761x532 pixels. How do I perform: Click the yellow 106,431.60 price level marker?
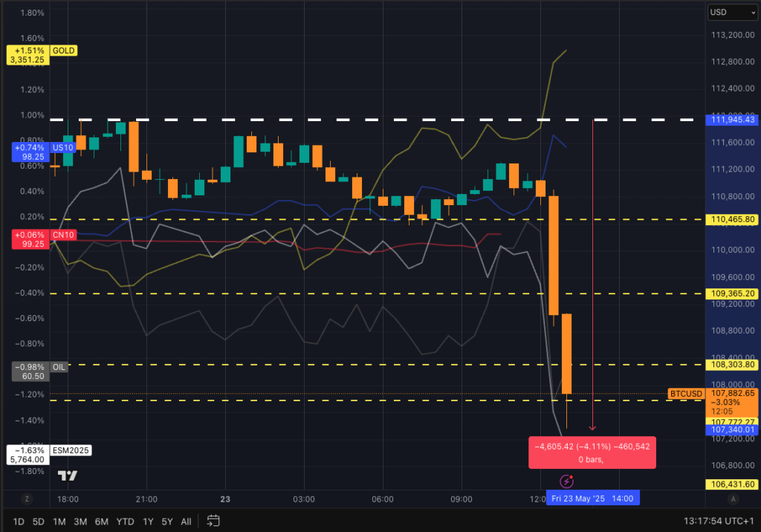pos(731,484)
